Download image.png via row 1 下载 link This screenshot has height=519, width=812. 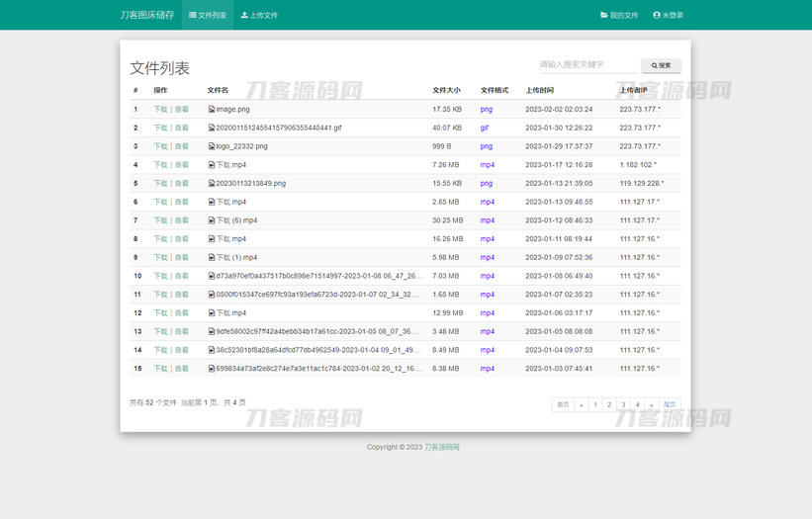[160, 110]
